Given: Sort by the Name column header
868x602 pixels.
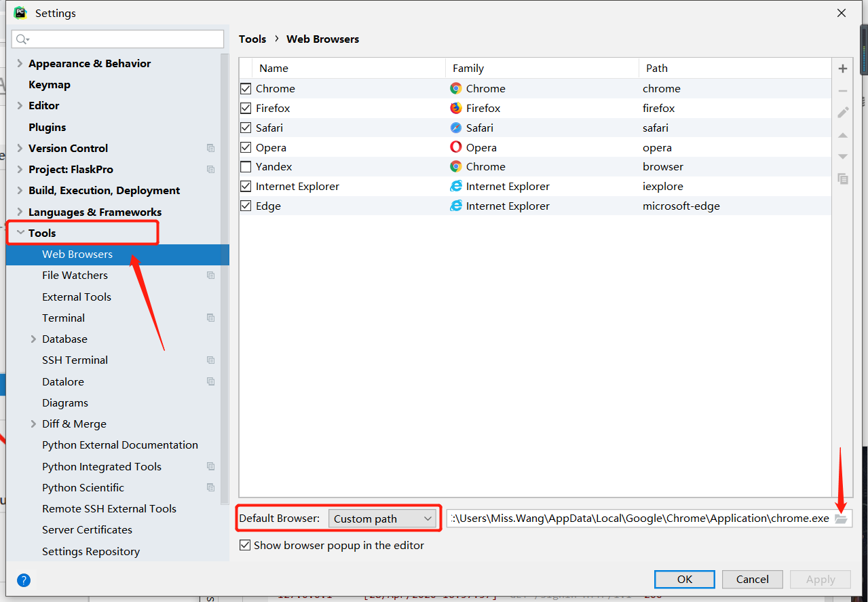Looking at the screenshot, I should 350,68.
